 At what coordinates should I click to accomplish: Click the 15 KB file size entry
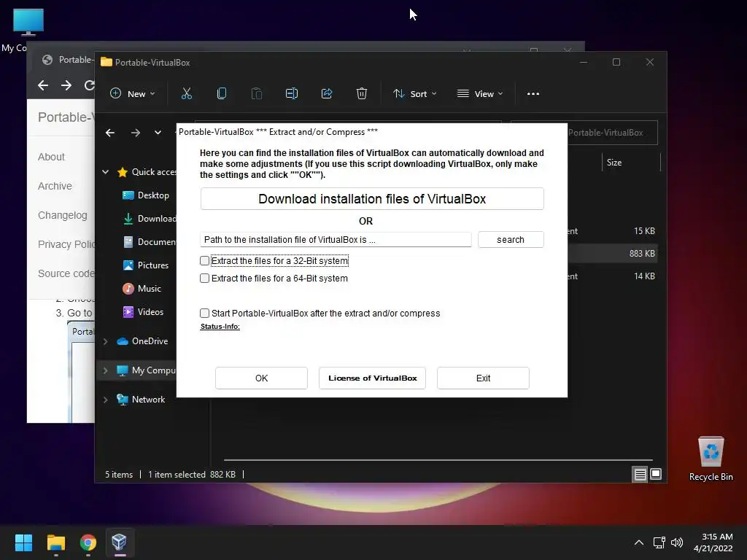(x=644, y=231)
